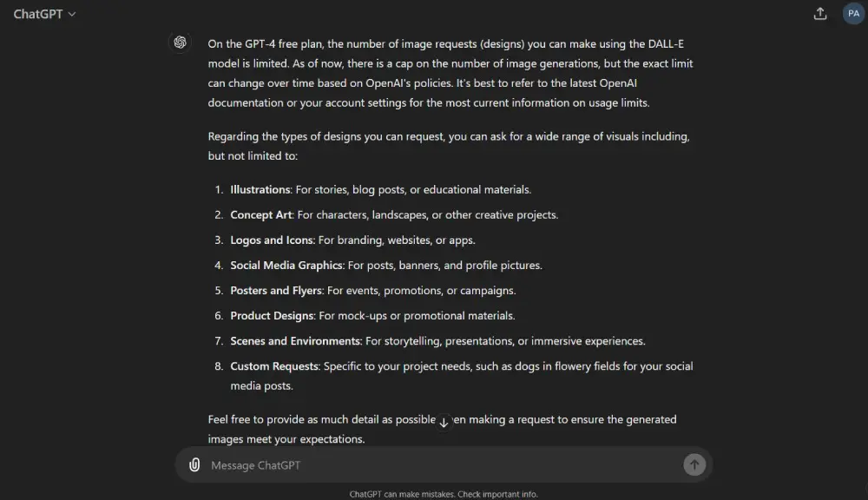Click the ChatGPT logo beside the response
This screenshot has height=500, width=868.
click(x=180, y=43)
